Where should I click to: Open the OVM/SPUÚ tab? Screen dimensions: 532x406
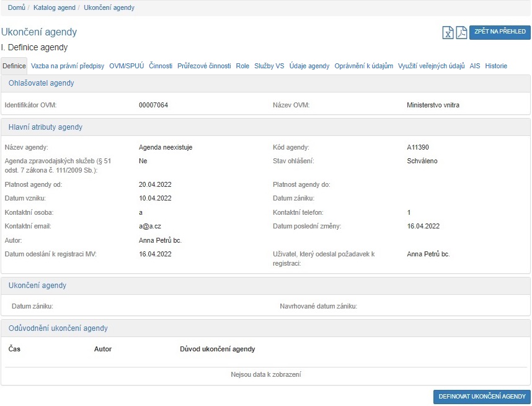(x=126, y=66)
